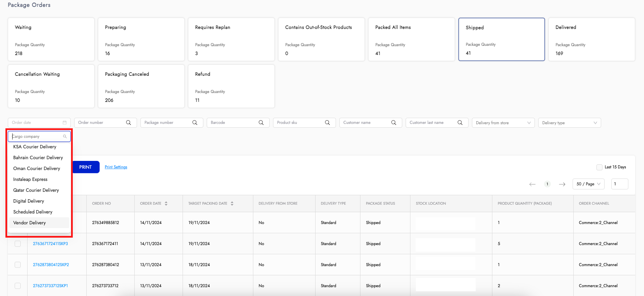The height and width of the screenshot is (296, 644).
Task: Click the Order number search icon
Action: coord(129,123)
